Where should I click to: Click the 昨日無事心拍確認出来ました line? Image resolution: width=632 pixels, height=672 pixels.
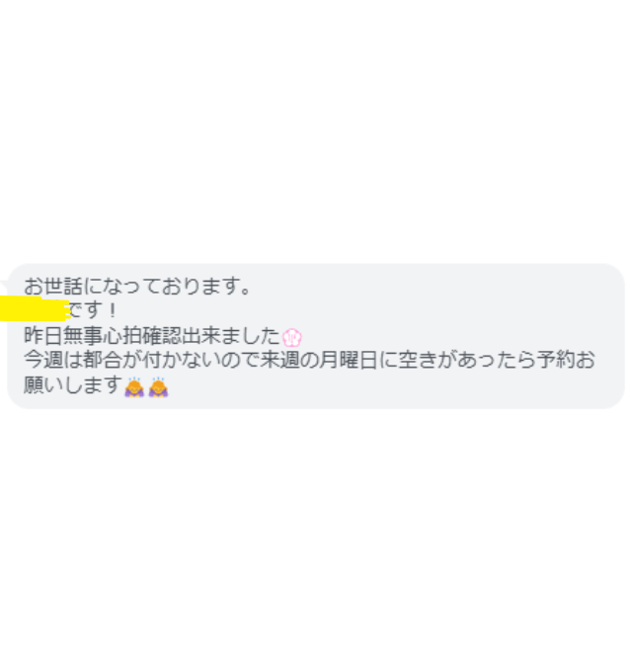[152, 335]
